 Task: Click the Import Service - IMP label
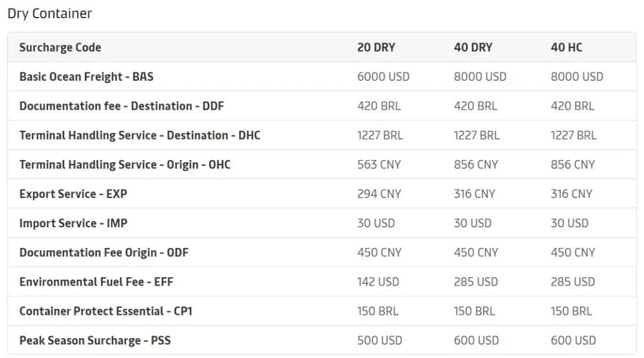coord(73,224)
